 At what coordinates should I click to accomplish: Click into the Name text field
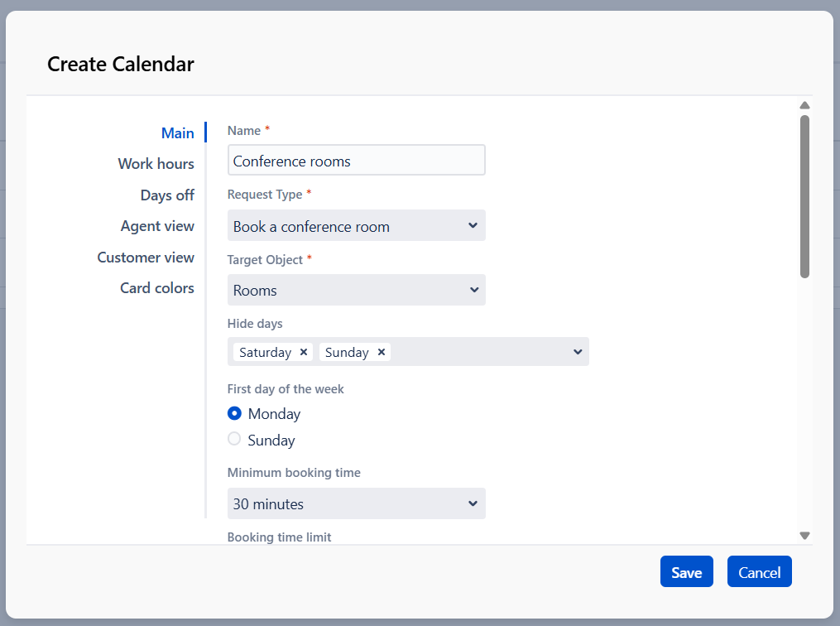[356, 161]
